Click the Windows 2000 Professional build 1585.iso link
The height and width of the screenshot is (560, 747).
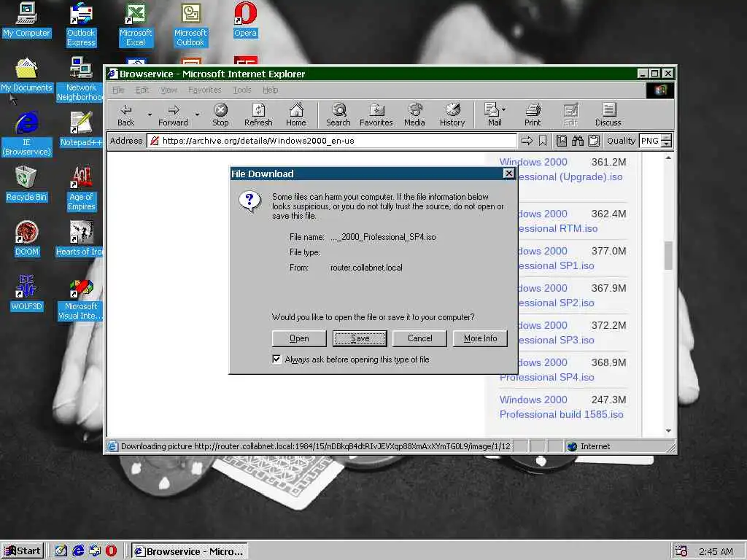pyautogui.click(x=561, y=407)
